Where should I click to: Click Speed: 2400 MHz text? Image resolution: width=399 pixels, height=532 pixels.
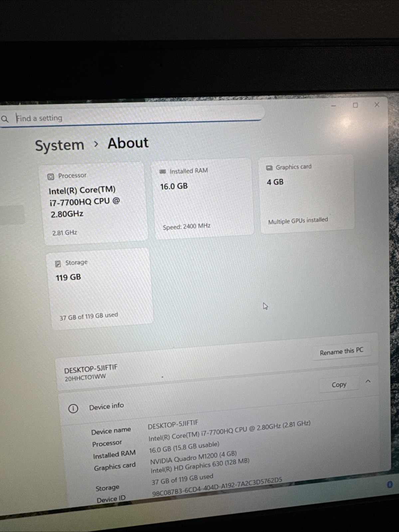(187, 227)
